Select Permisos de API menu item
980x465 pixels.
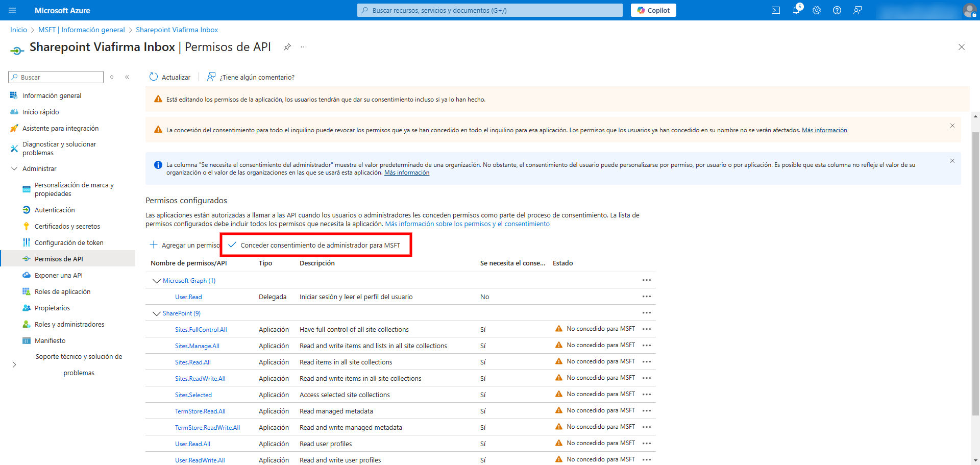tap(67, 259)
